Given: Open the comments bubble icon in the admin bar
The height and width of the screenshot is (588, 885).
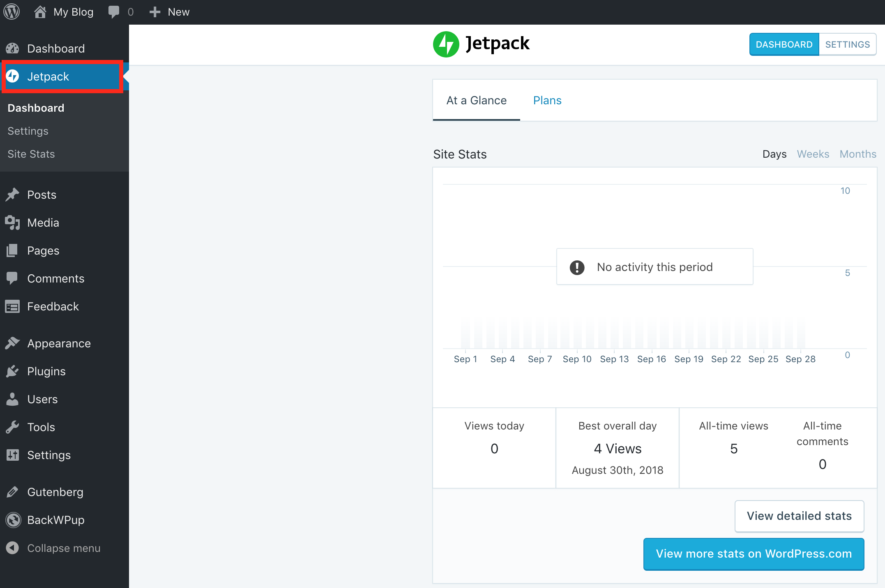Looking at the screenshot, I should coord(114,12).
